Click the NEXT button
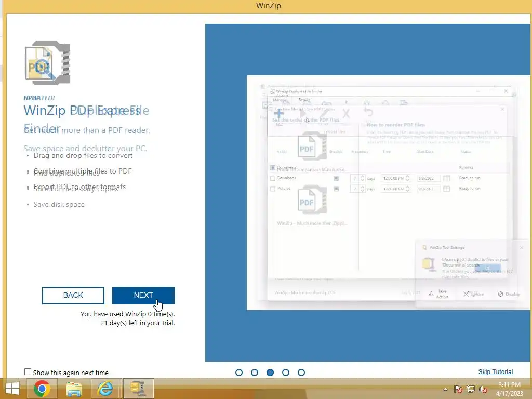This screenshot has height=399, width=532. point(143,295)
